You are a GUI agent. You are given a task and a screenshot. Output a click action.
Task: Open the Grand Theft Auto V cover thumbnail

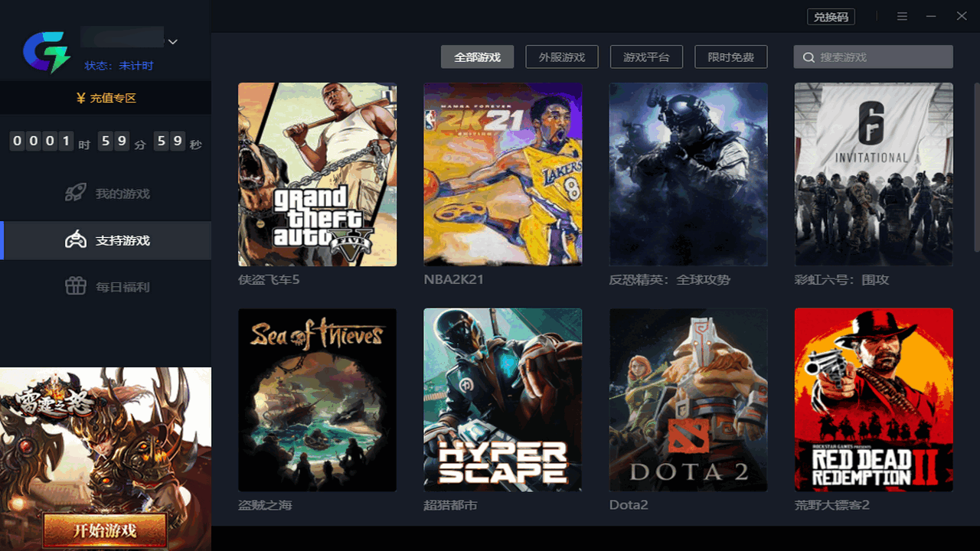click(317, 174)
